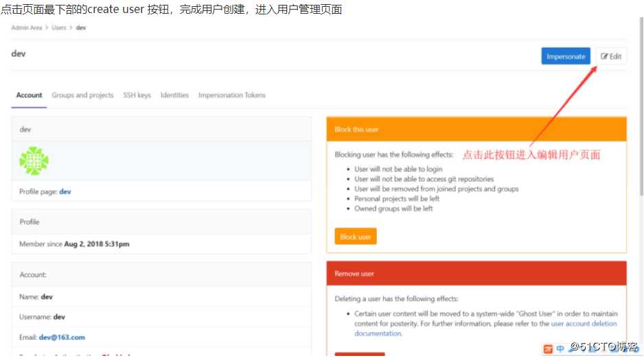Image resolution: width=644 pixels, height=358 pixels.
Task: Click the dev page title heading
Action: (x=19, y=53)
